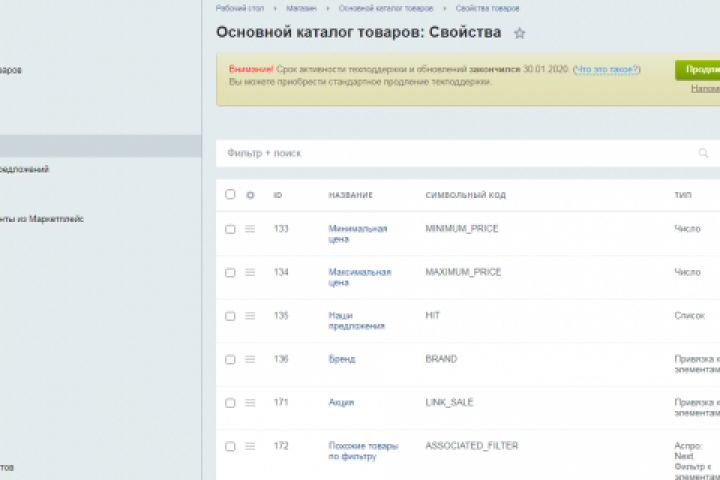Open grid settings gear icon
The width and height of the screenshot is (720, 480).
[x=250, y=195]
